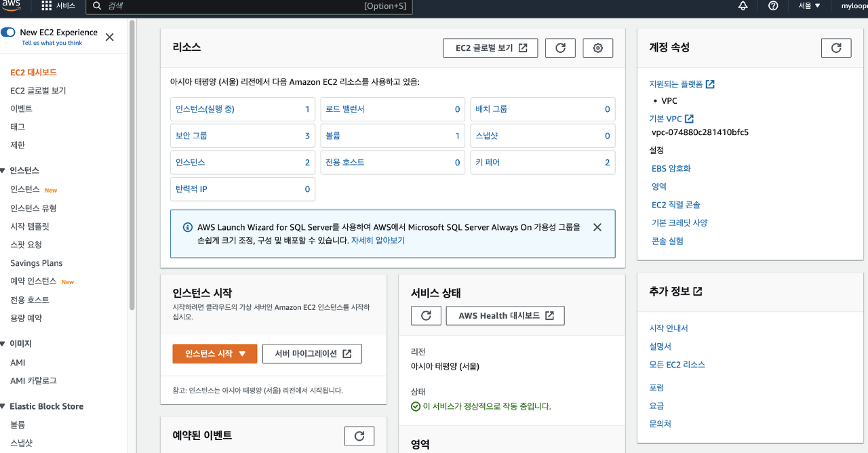
Task: Click the info icon in the banner
Action: (x=188, y=227)
